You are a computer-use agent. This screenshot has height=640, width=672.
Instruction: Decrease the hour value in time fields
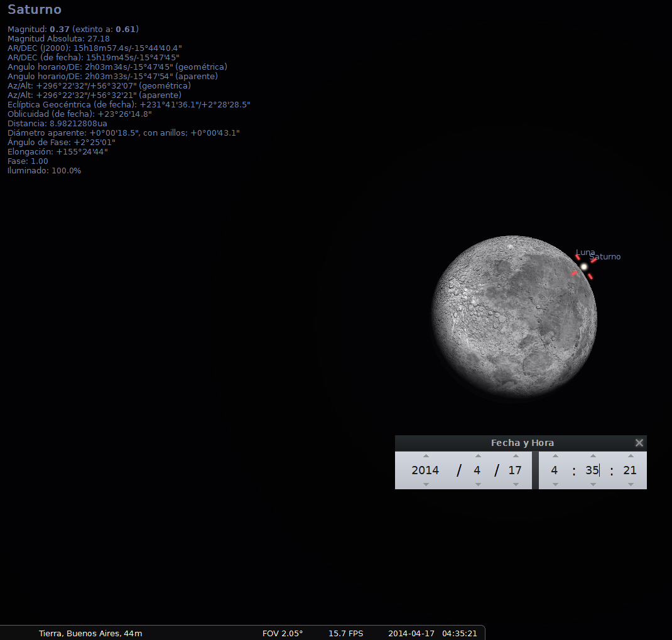555,484
